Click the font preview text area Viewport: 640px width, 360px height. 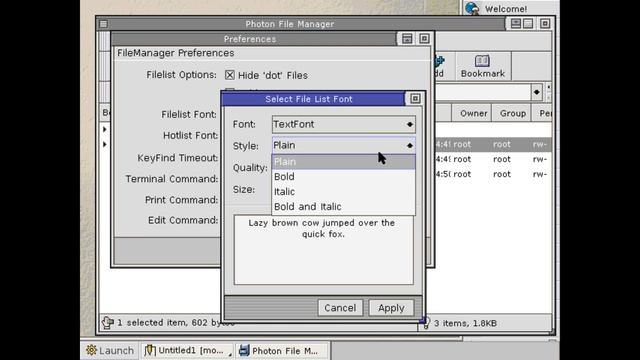(323, 250)
